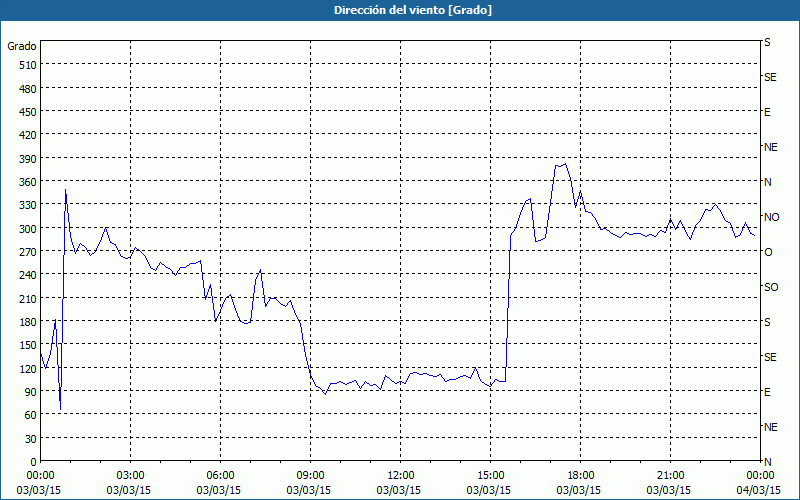Select the 06:00 time label
Image resolution: width=800 pixels, height=500 pixels.
pyautogui.click(x=220, y=476)
